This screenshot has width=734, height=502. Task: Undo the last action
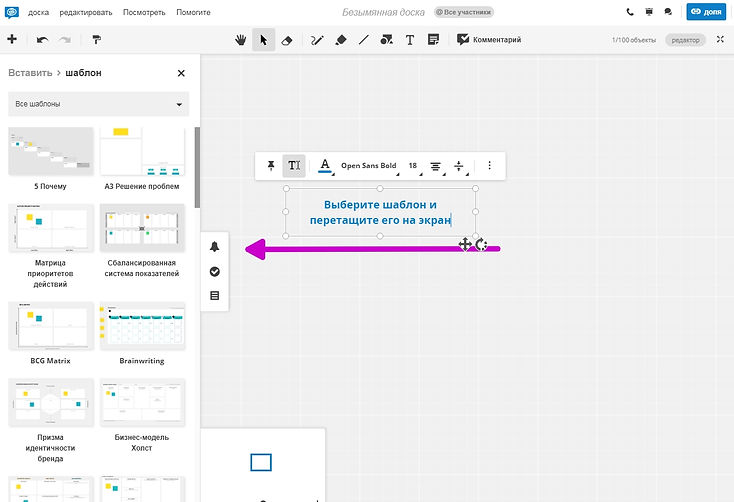click(x=43, y=40)
